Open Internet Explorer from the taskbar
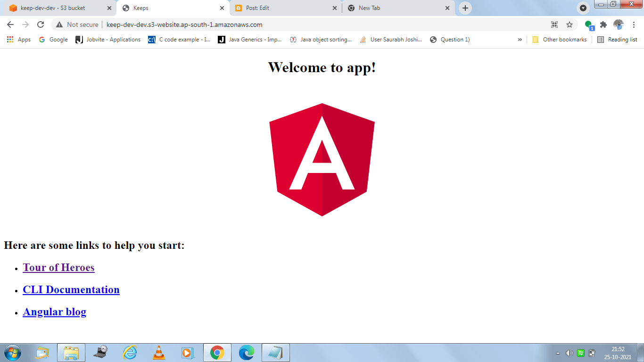 click(x=130, y=353)
